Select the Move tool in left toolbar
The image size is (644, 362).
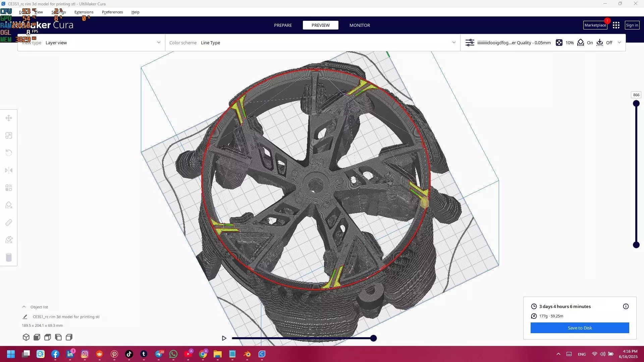9,118
